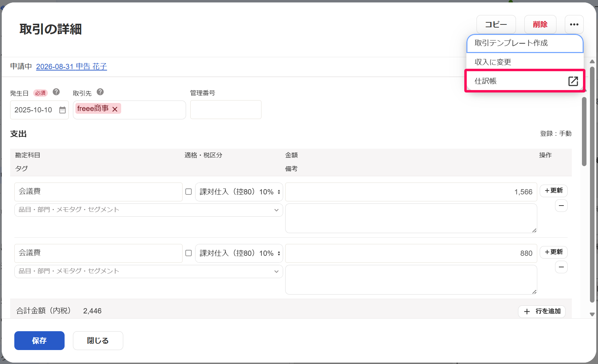Click the first 会議費 account field
This screenshot has height=364, width=598.
tap(98, 192)
